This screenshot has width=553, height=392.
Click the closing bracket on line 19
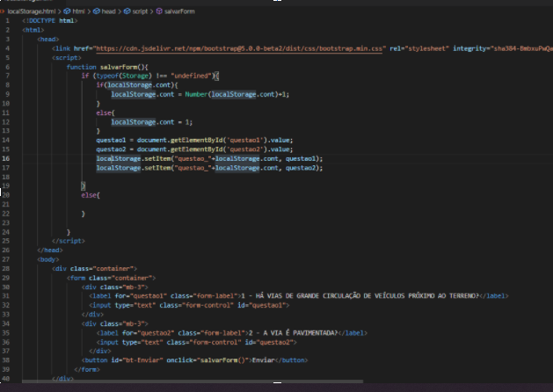pos(84,185)
